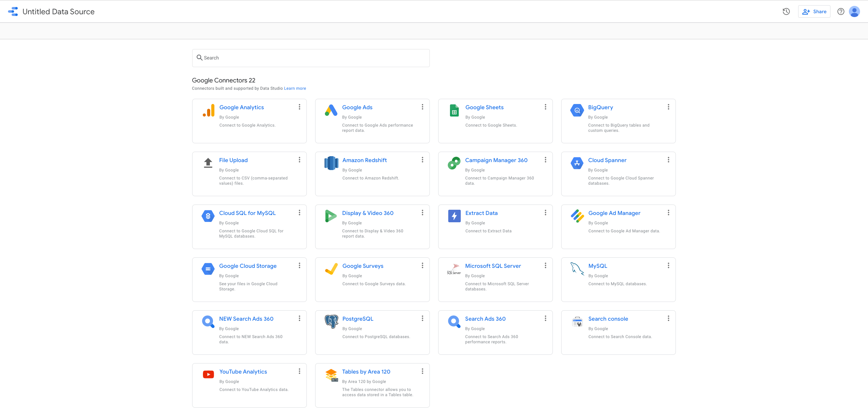868x416 pixels.
Task: Open three-dot menu on File Upload card
Action: point(299,160)
